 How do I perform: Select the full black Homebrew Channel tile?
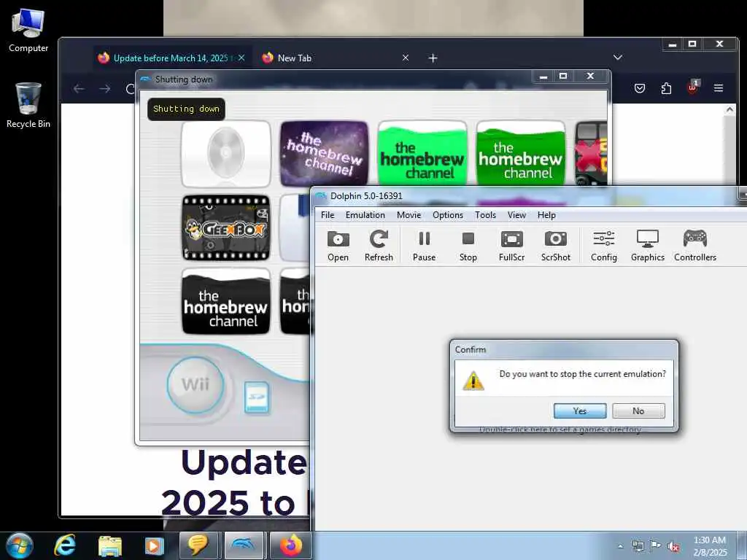pyautogui.click(x=226, y=301)
